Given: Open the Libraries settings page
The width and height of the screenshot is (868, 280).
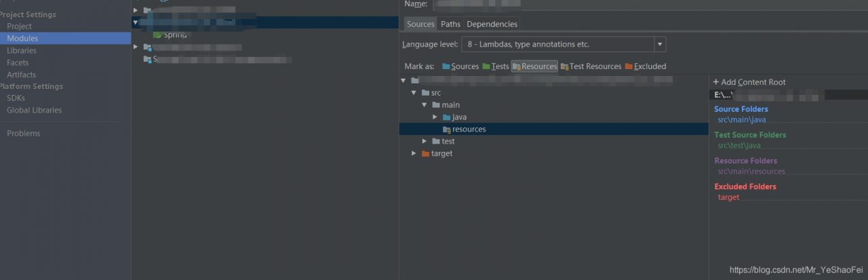Looking at the screenshot, I should (x=22, y=51).
